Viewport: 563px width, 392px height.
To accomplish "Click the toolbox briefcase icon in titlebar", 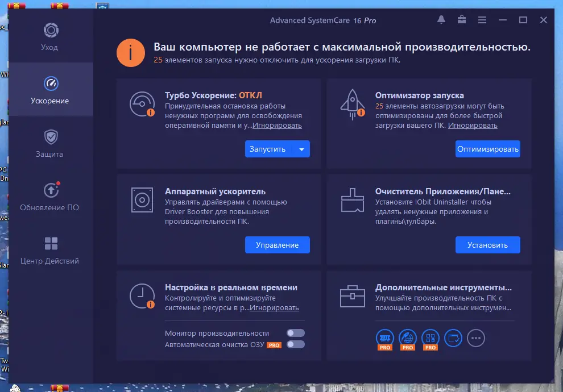I will click(x=461, y=20).
